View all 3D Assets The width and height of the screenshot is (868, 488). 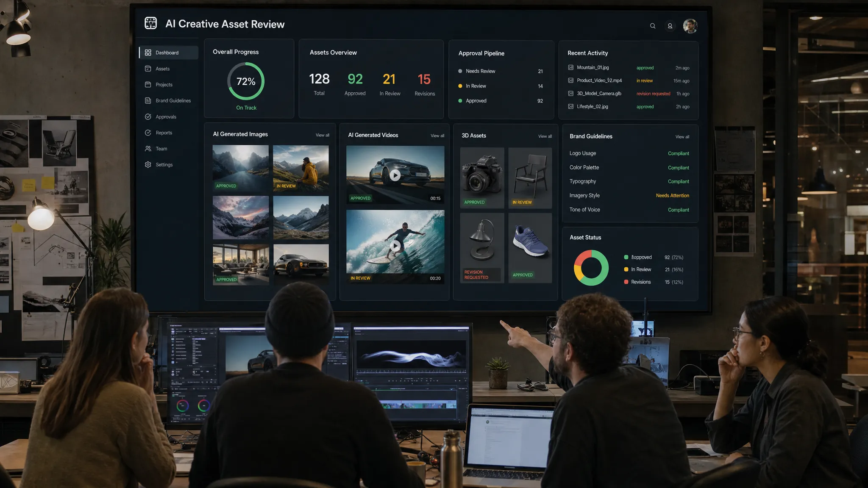545,136
